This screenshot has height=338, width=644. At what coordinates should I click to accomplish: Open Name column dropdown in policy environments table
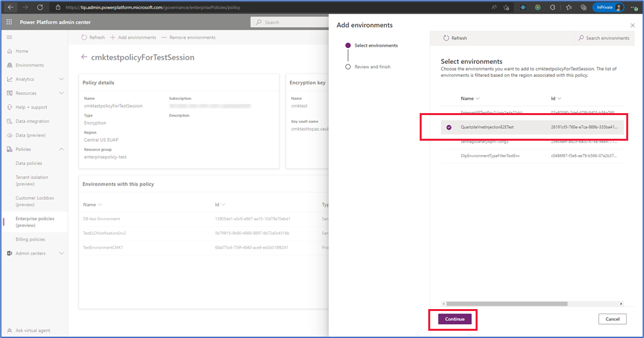pyautogui.click(x=100, y=205)
